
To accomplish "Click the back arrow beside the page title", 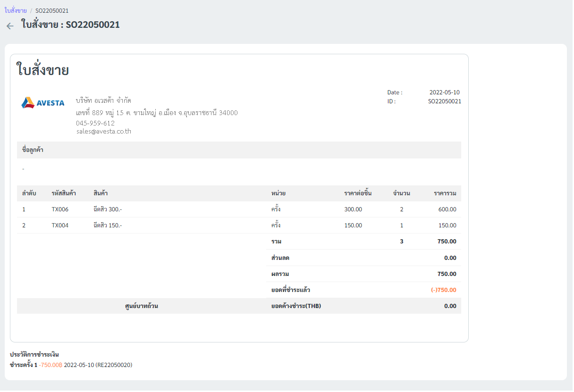I will [10, 26].
